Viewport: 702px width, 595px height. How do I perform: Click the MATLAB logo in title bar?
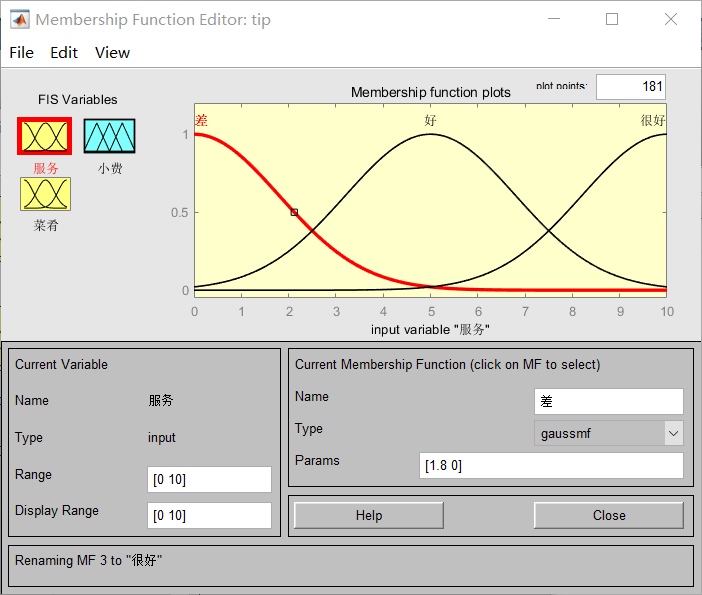(x=20, y=20)
